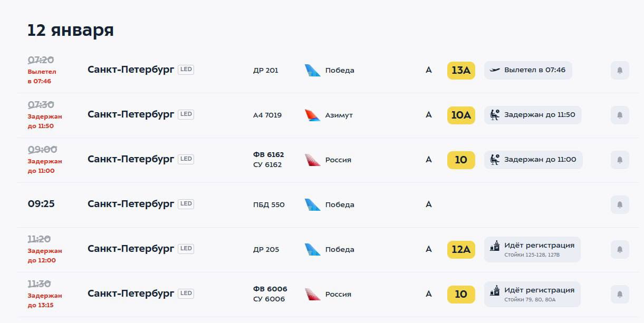The width and height of the screenshot is (644, 323).
Task: Click check-in desk icon for stands 125-128
Action: (x=495, y=246)
